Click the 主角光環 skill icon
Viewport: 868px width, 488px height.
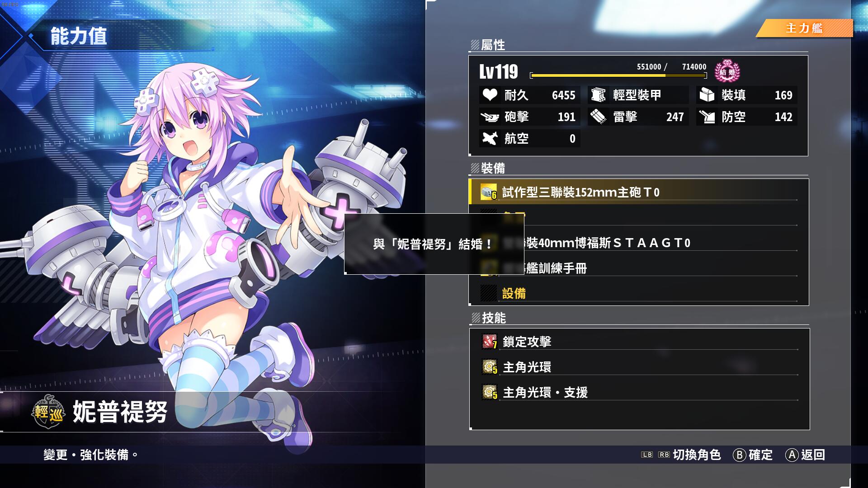489,367
